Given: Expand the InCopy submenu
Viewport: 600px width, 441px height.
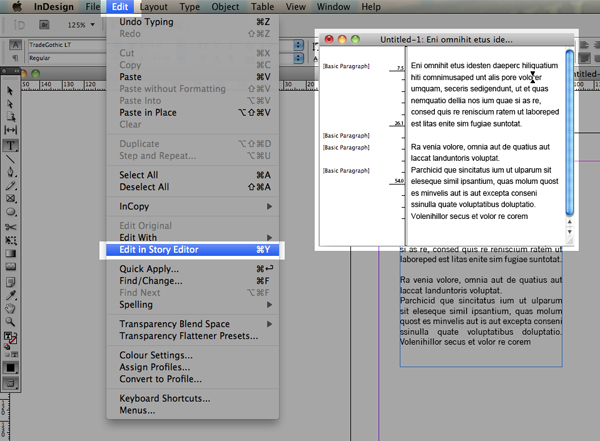Looking at the screenshot, I should point(192,206).
